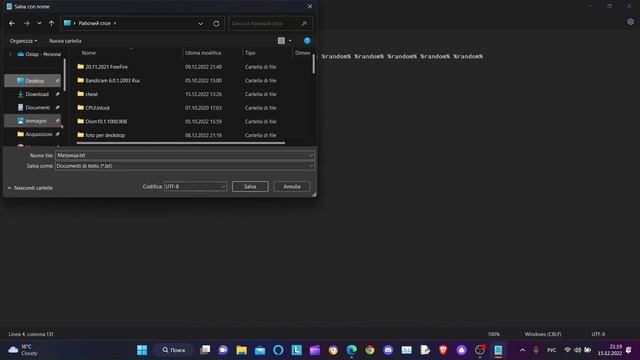This screenshot has width=640, height=360.
Task: Switch input language via the РУС indicator
Action: [x=551, y=350]
